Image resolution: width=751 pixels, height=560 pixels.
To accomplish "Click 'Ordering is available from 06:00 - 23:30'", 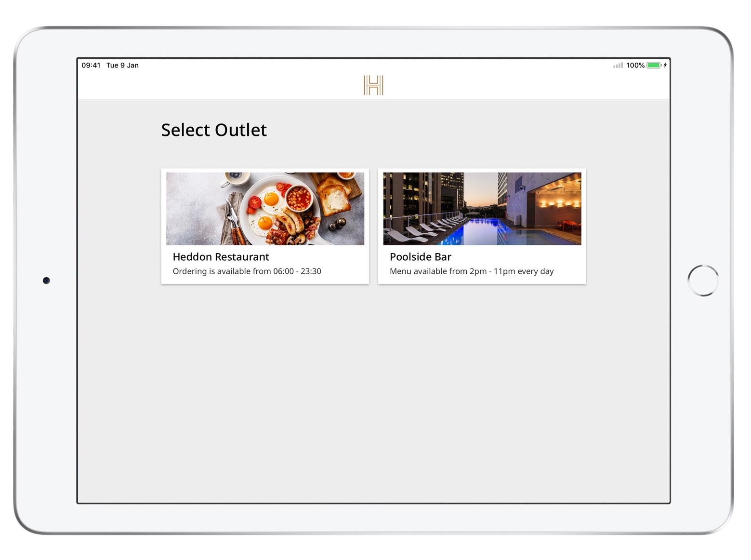I will click(x=247, y=271).
